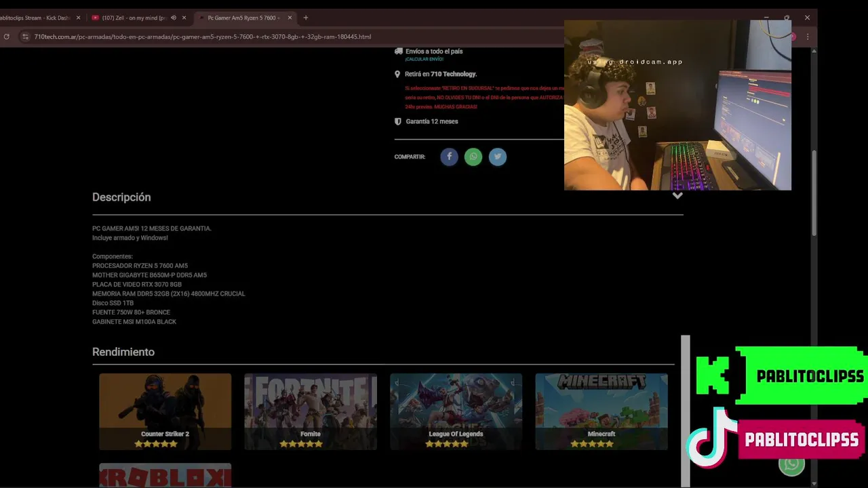This screenshot has width=868, height=488.
Task: Click Envíos a todo el país text
Action: coord(434,52)
